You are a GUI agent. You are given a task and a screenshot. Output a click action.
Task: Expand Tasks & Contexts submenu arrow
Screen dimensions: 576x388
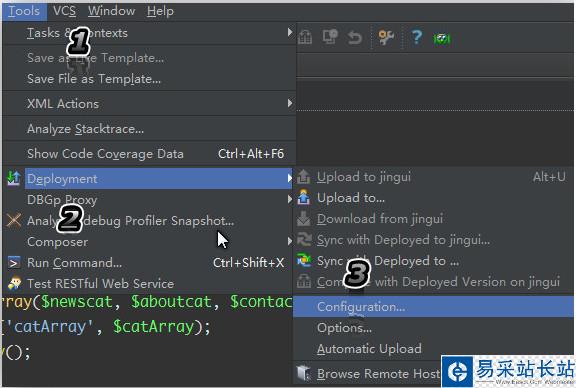pyautogui.click(x=290, y=32)
